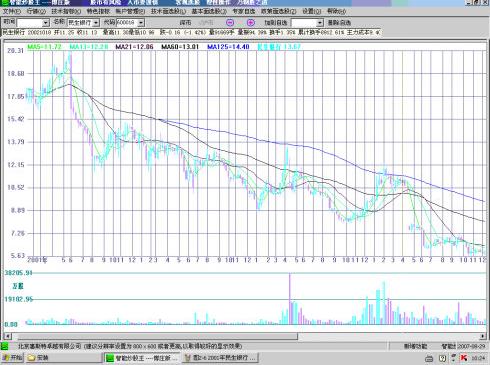Click the horizontal scrollbar right arrow
This screenshot has height=365, width=490.
(483, 336)
